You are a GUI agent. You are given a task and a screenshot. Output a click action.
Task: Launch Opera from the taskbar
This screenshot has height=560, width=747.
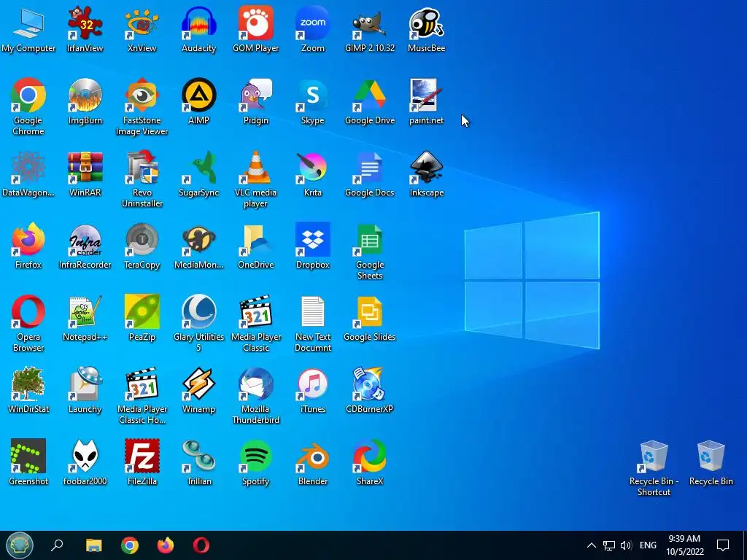(x=201, y=545)
